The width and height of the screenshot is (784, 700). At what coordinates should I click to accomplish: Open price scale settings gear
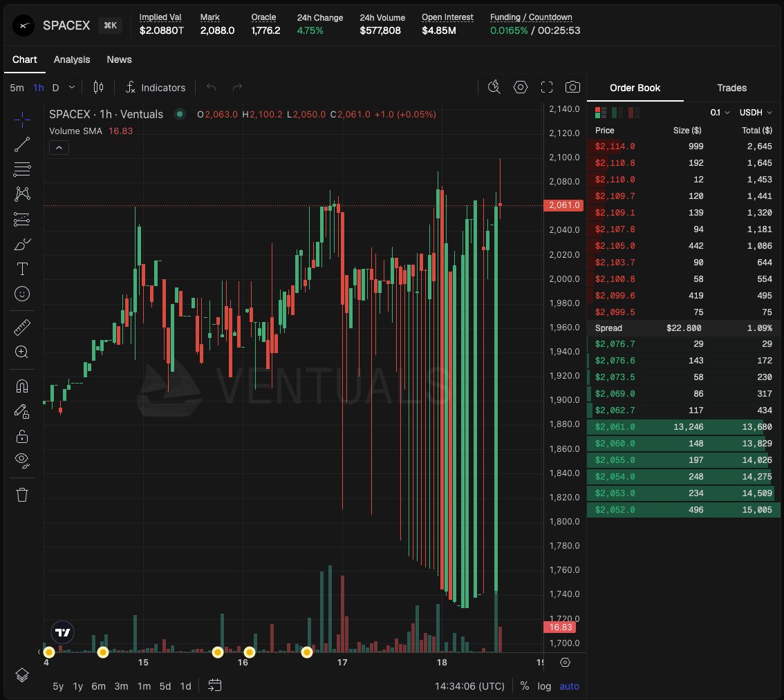coord(565,662)
